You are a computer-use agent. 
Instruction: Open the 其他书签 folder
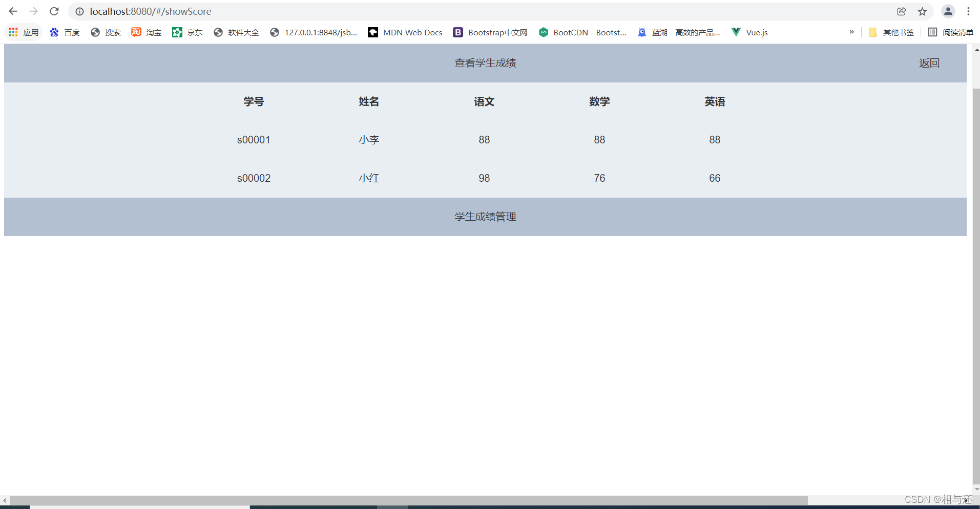(x=891, y=32)
